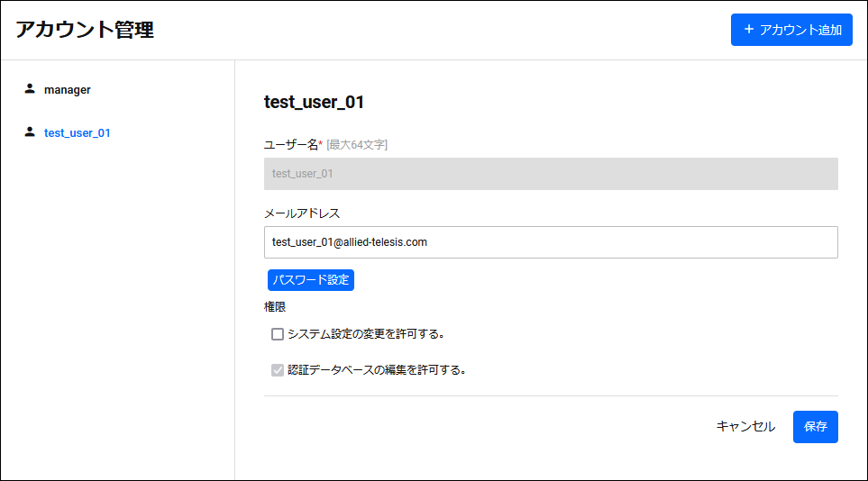Image resolution: width=868 pixels, height=481 pixels.
Task: Click the person icon beside manager
Action: (x=30, y=88)
